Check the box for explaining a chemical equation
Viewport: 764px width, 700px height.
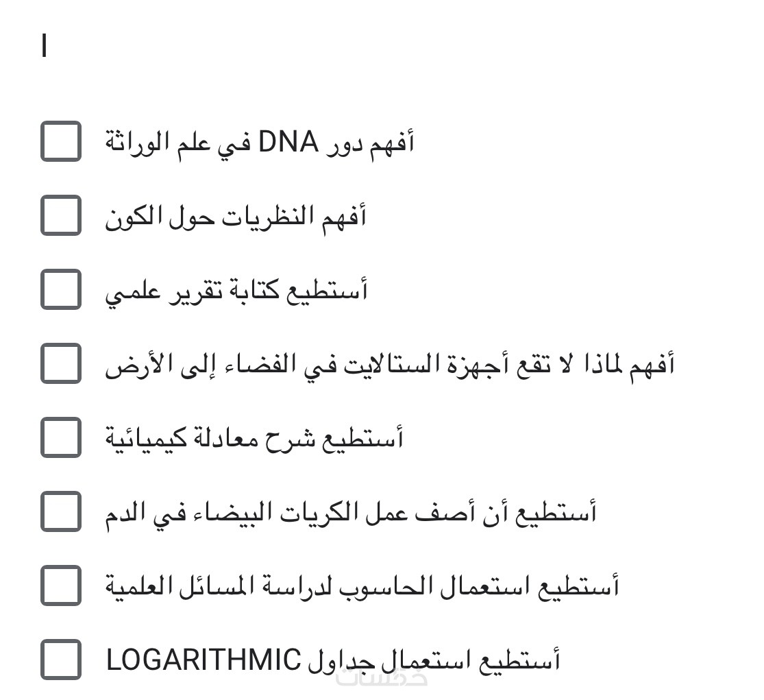61,437
